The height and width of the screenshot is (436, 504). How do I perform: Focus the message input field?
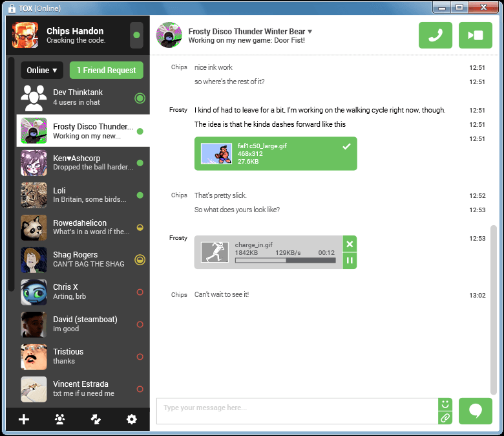297,408
